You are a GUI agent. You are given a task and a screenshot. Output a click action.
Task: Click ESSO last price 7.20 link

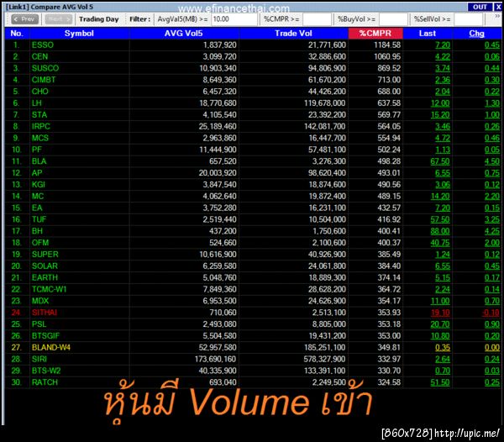443,45
